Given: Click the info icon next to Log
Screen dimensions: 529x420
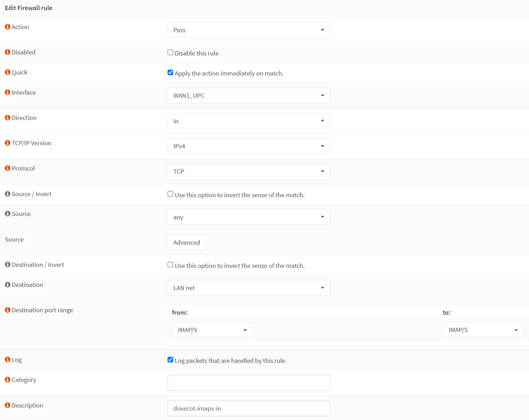Looking at the screenshot, I should pos(8,360).
